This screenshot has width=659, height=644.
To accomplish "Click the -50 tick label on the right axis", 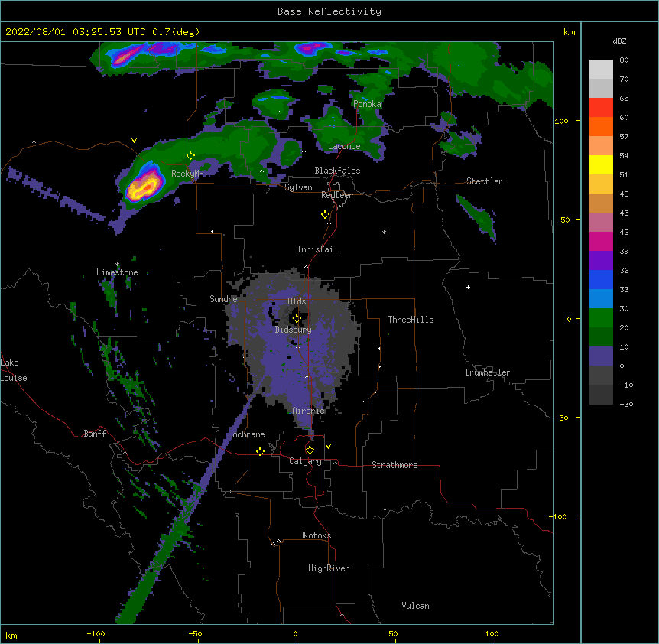I will point(561,418).
